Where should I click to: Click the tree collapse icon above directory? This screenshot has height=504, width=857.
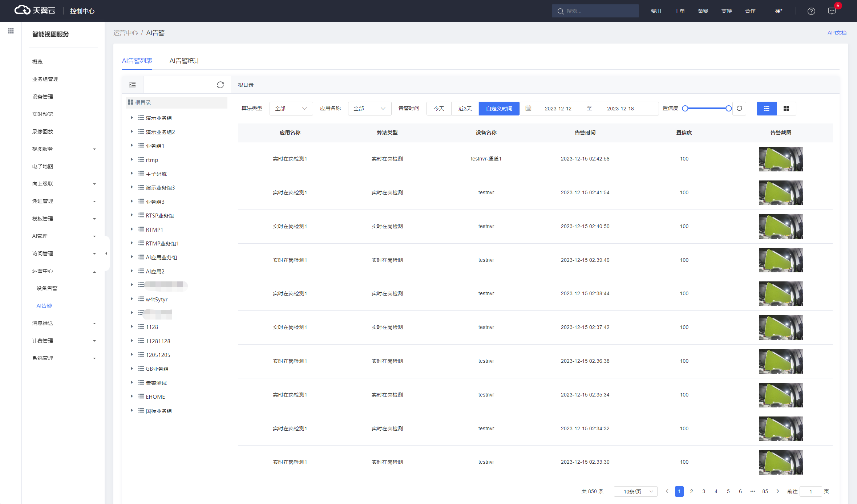[133, 85]
